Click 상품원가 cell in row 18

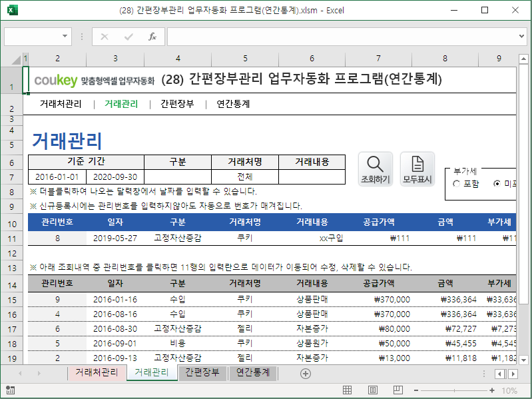click(x=312, y=343)
